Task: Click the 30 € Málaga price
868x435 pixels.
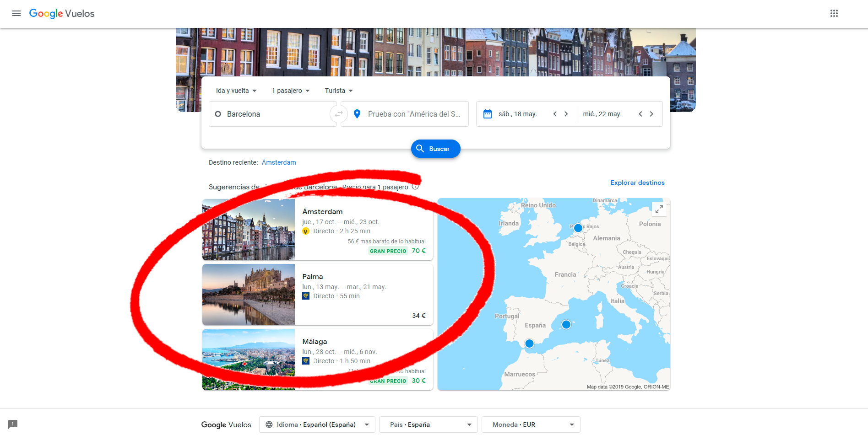Action: tap(419, 381)
